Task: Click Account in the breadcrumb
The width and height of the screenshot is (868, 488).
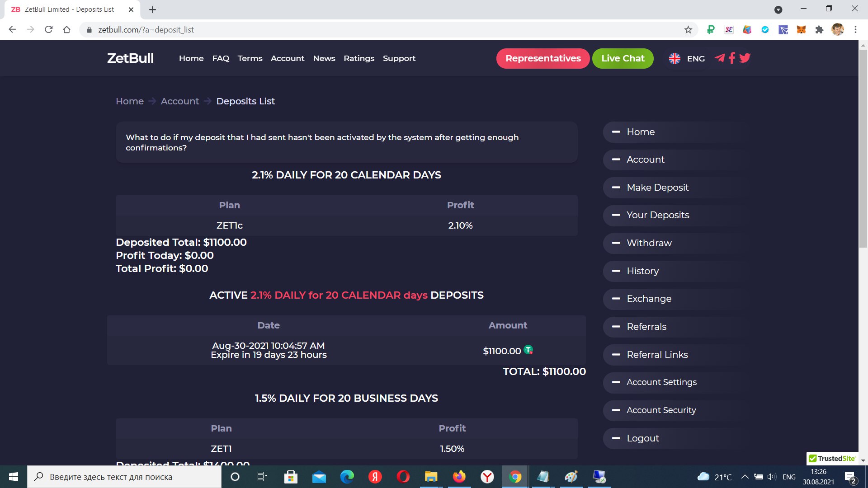Action: (180, 101)
